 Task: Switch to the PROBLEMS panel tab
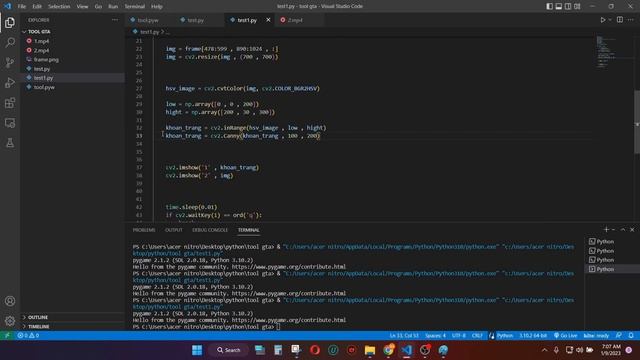coord(144,230)
